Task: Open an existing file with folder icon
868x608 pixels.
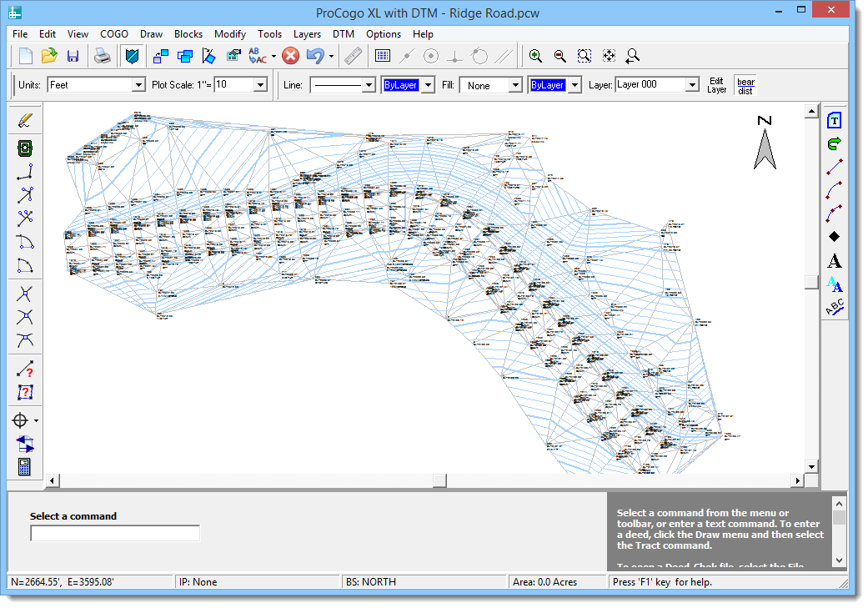Action: point(49,56)
